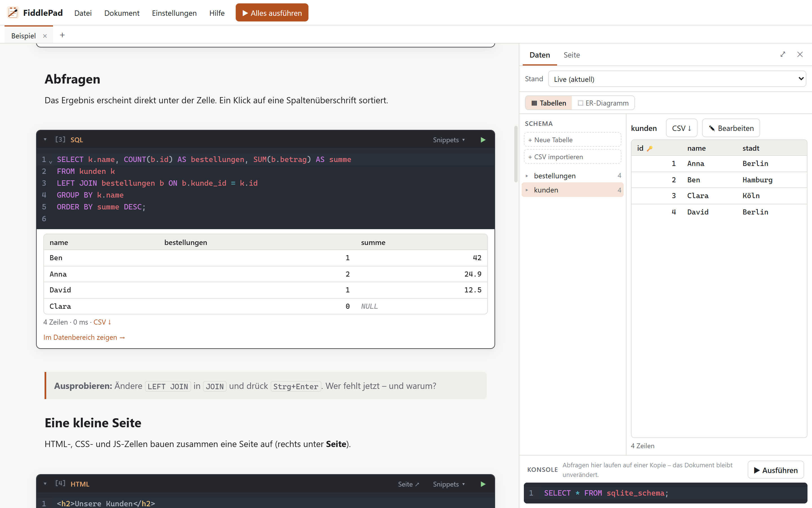Open the Stand snapshot dropdown

pyautogui.click(x=677, y=79)
